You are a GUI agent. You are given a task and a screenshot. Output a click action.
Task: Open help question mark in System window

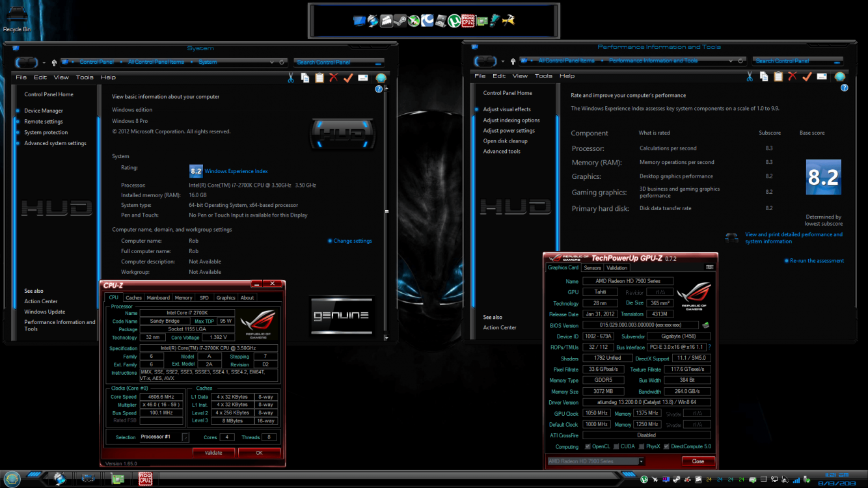[379, 89]
